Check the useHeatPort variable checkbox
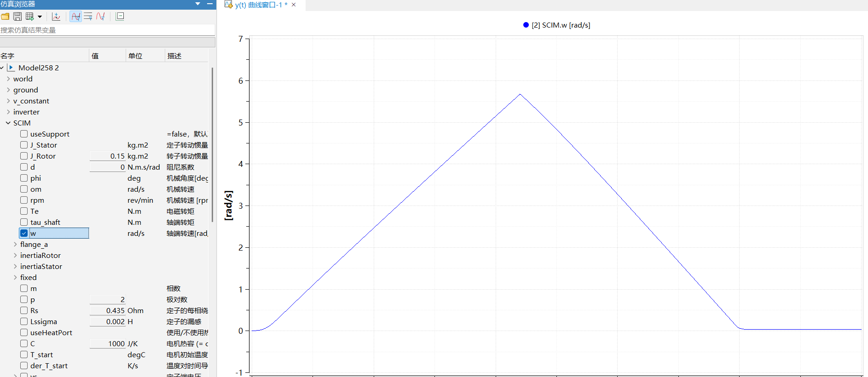Image resolution: width=868 pixels, height=377 pixels. point(24,332)
